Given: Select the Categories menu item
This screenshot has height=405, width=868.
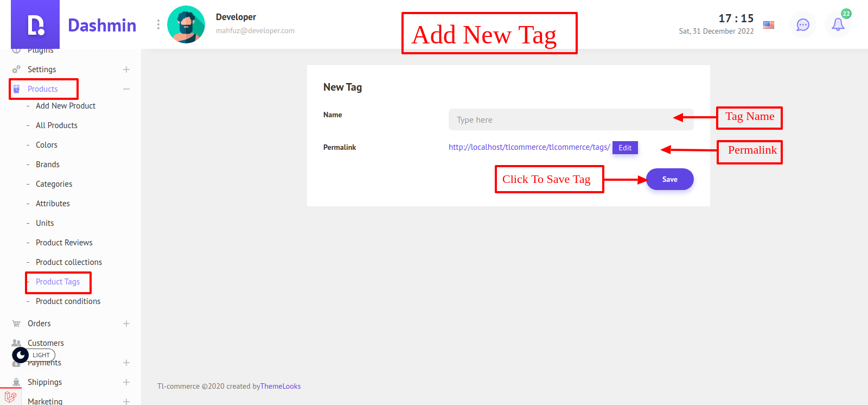Looking at the screenshot, I should tap(54, 184).
